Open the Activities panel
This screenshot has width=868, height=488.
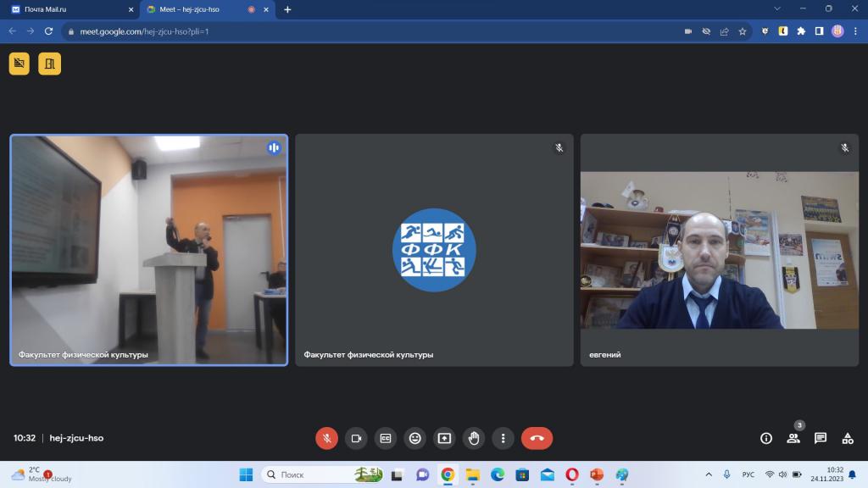[x=848, y=438]
